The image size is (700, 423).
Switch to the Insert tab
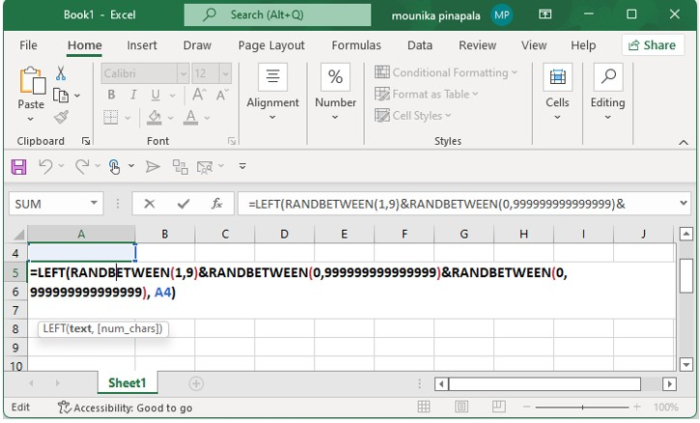(142, 45)
